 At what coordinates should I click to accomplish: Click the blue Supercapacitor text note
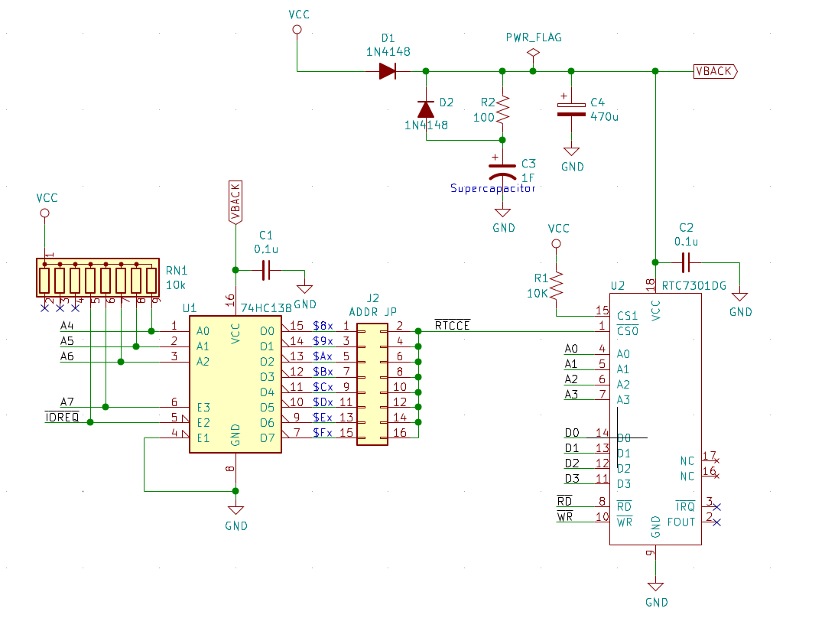(492, 188)
